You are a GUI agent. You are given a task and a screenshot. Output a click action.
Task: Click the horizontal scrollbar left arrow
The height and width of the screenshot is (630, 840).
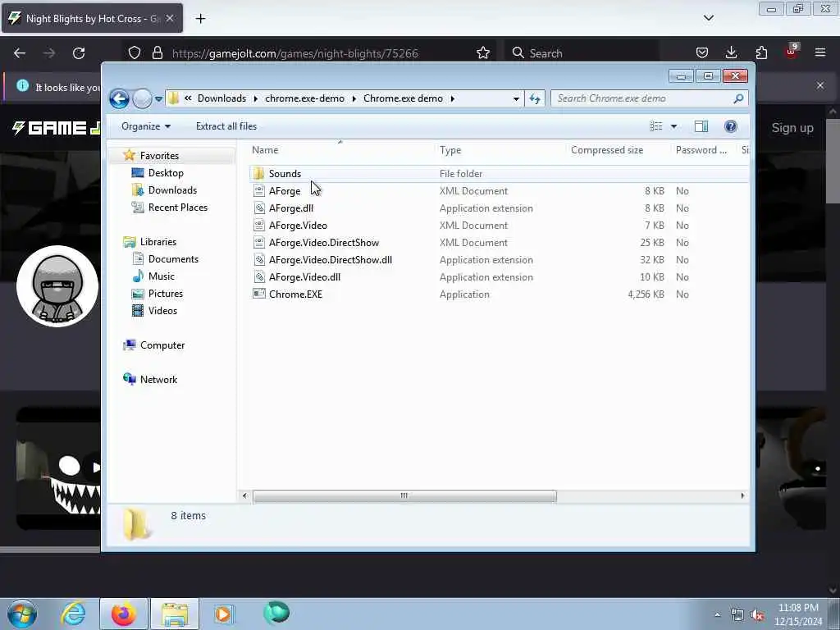point(244,496)
